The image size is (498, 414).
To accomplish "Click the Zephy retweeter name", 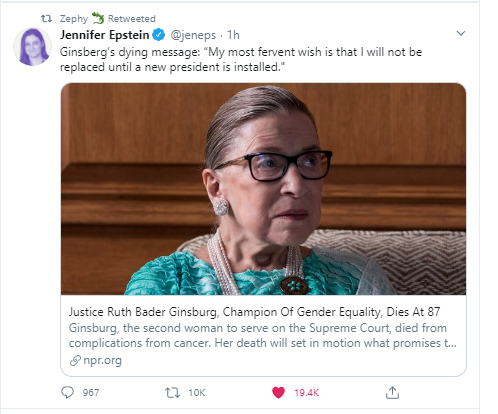I will click(74, 19).
